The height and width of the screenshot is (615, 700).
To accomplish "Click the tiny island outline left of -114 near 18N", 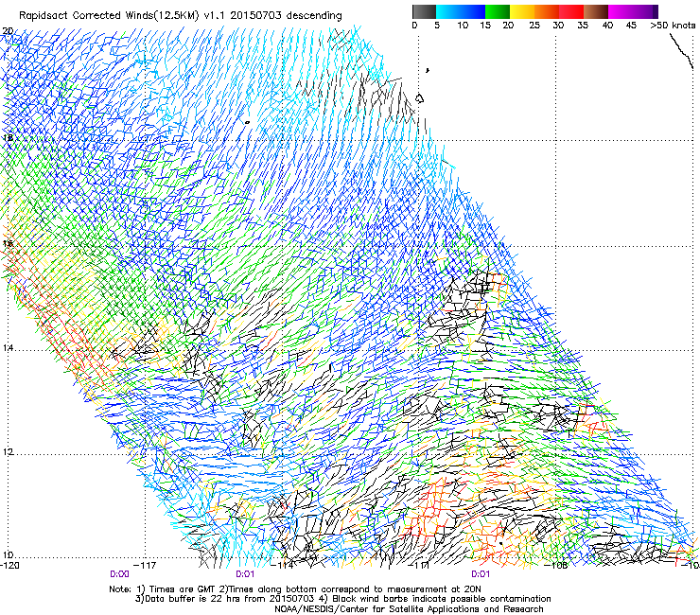I will pos(247,122).
